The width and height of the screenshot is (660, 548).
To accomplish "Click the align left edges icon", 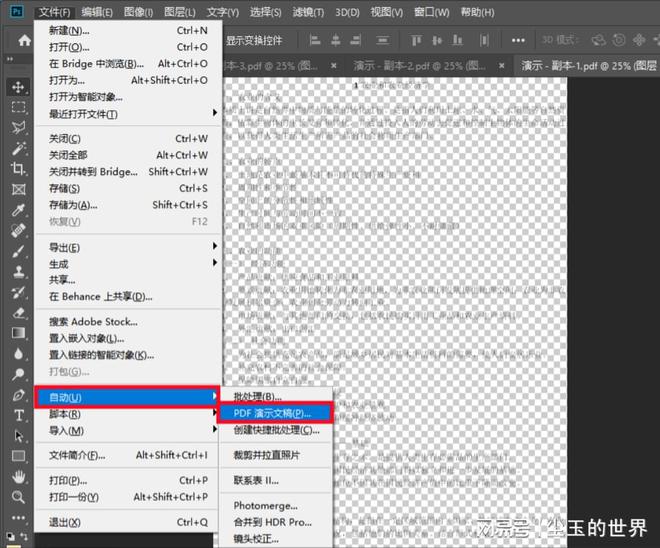I will pos(314,40).
